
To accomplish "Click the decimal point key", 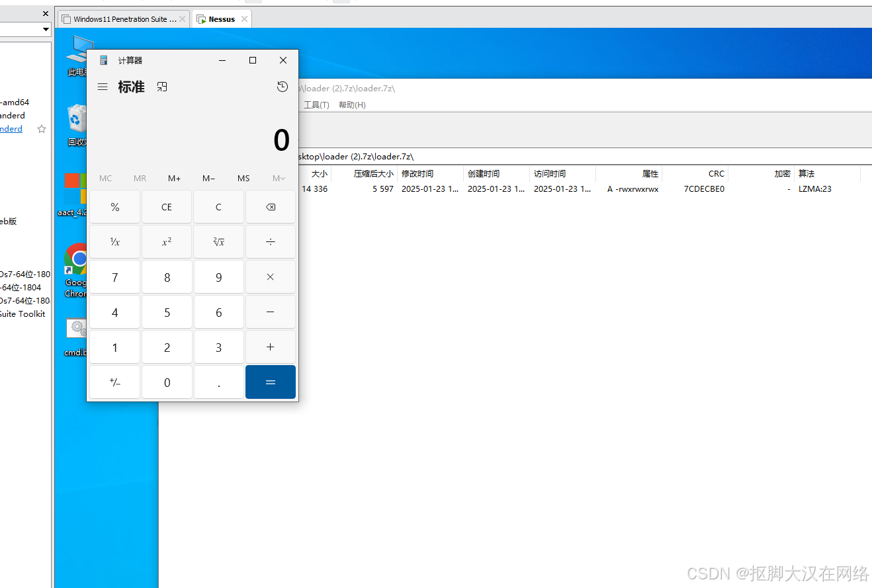I will point(218,382).
